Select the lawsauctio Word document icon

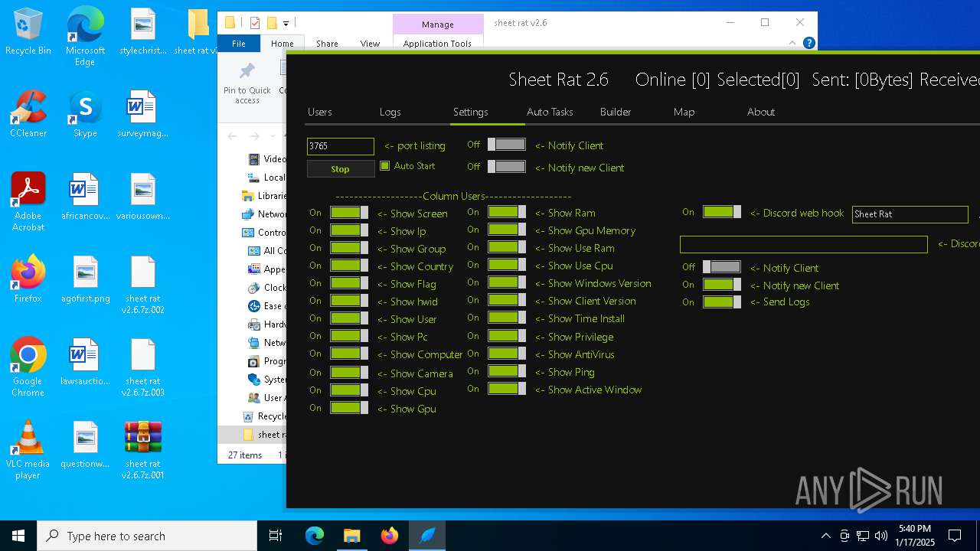point(86,362)
